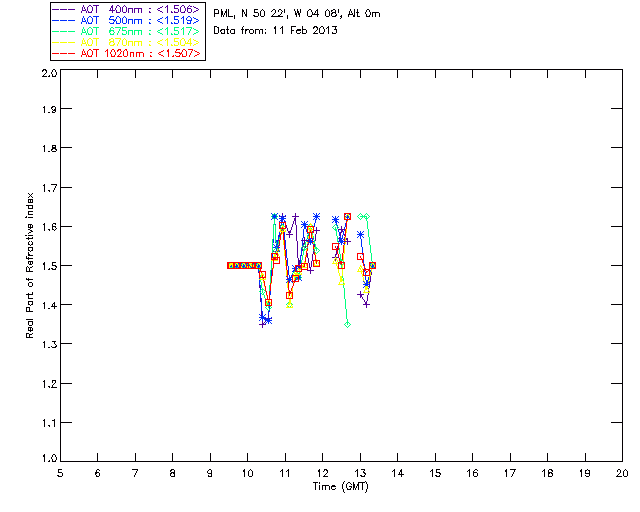Click the x-axis label 6
Screen dimensions: 640x512
point(98,473)
